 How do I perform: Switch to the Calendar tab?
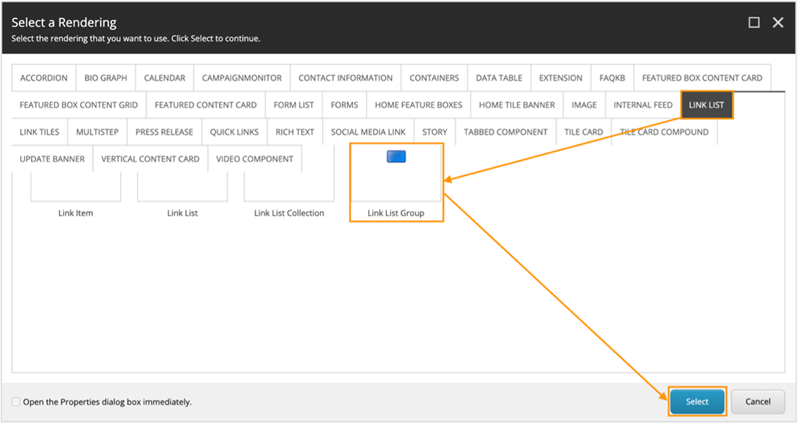[164, 78]
